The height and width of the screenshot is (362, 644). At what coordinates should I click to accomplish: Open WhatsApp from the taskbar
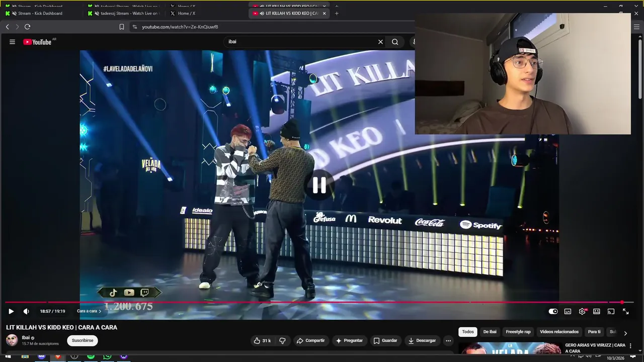[107, 356]
